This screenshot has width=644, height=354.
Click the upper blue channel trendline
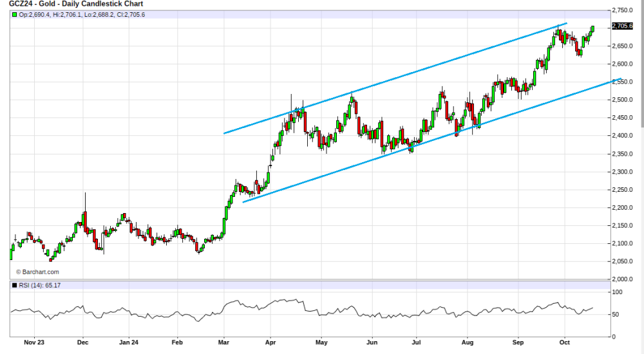tap(394, 79)
